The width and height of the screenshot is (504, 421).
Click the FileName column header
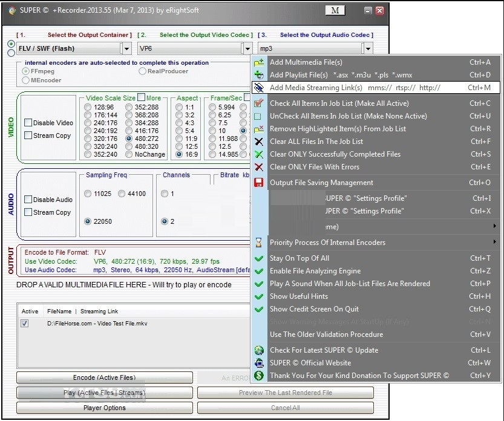(59, 312)
